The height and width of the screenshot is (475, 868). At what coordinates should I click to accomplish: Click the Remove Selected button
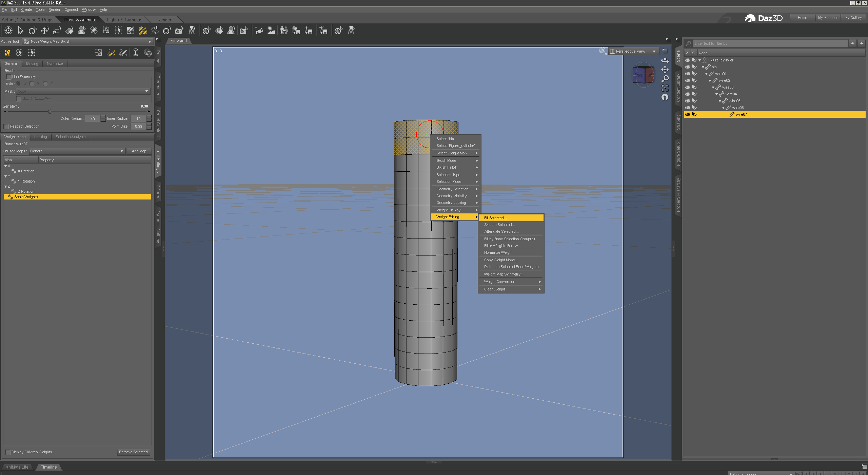133,452
